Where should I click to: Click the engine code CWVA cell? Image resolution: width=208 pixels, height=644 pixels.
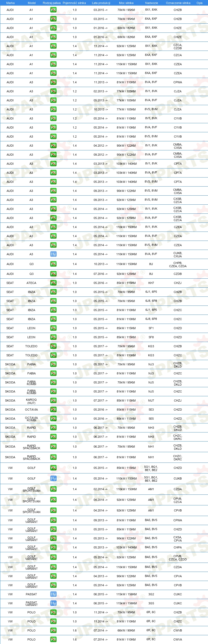tap(178, 639)
